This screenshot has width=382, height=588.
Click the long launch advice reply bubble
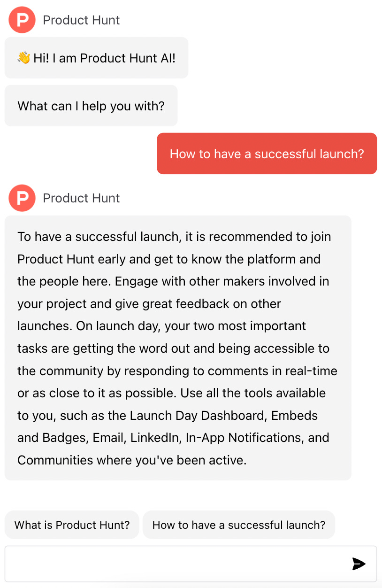tap(177, 348)
